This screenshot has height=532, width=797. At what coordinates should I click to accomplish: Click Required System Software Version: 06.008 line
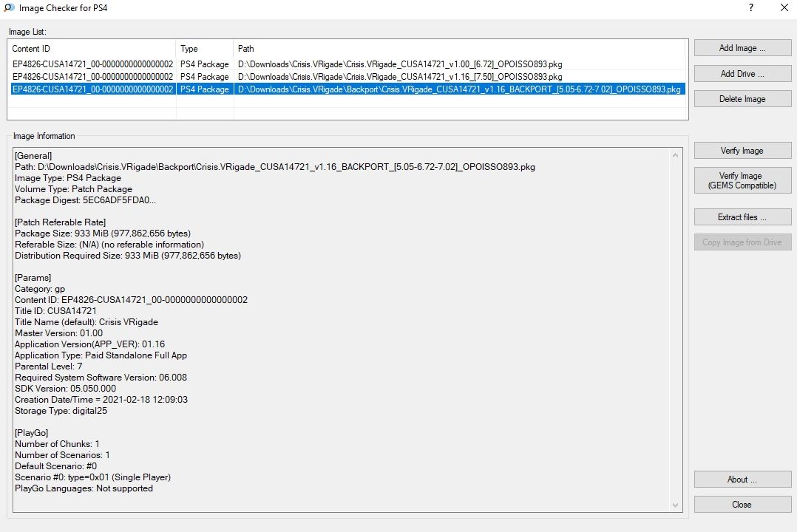(101, 378)
